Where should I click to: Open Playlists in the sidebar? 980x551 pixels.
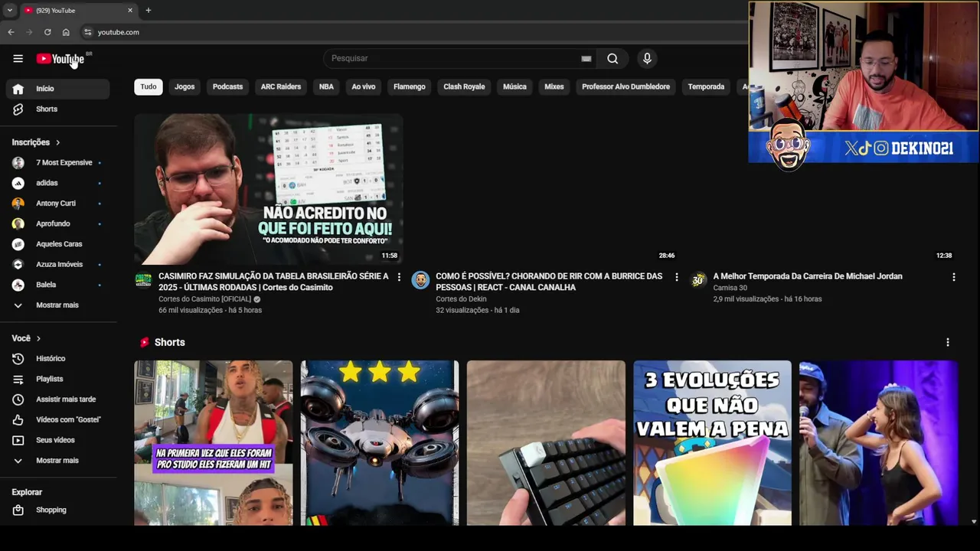(x=57, y=379)
